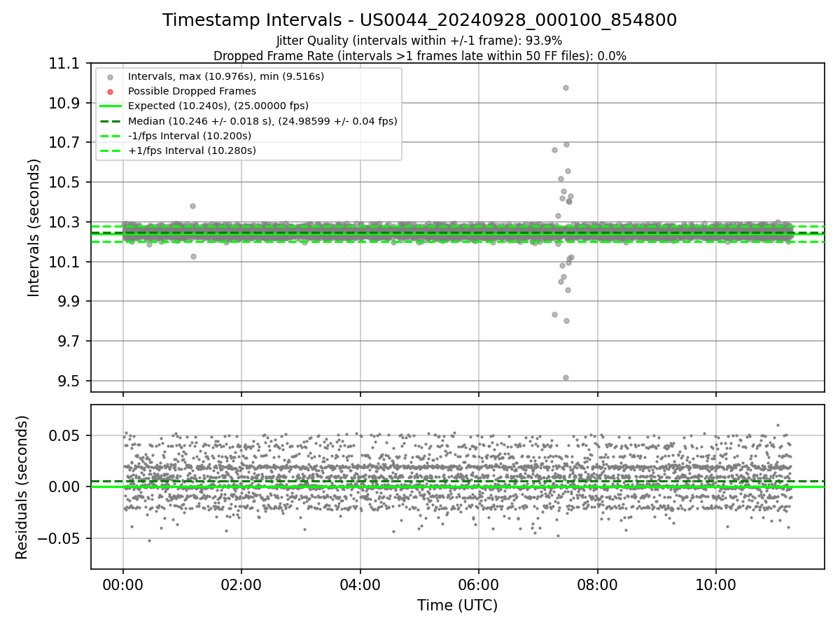Click the lowest residual point below −0.05 near 00:25
The height and width of the screenshot is (630, 840).
(x=149, y=540)
